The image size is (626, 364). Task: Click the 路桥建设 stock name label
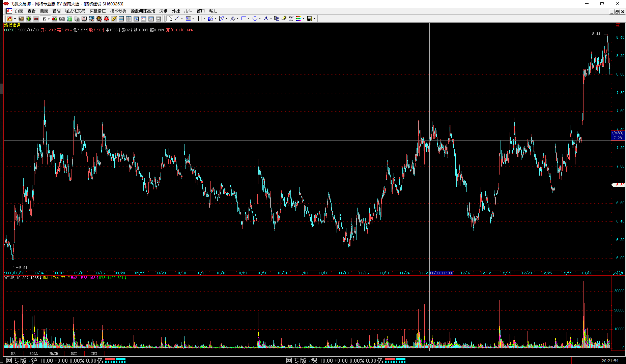coord(12,26)
